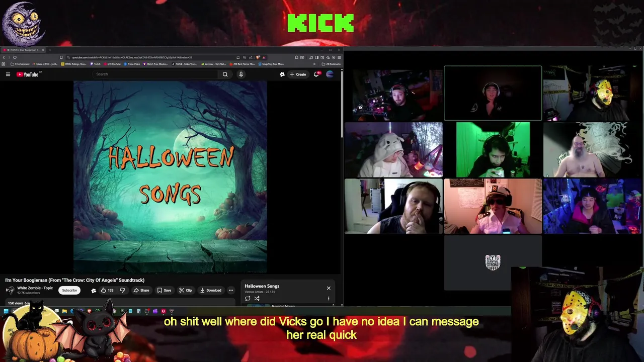Subscribe to White Zombie - Topic

pos(69,290)
